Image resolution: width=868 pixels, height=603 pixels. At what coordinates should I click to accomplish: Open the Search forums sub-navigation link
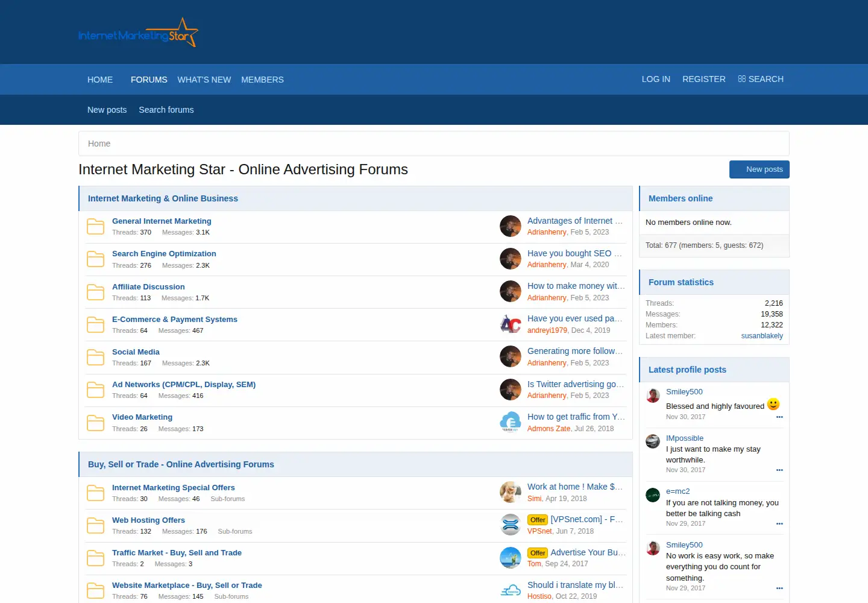tap(166, 110)
